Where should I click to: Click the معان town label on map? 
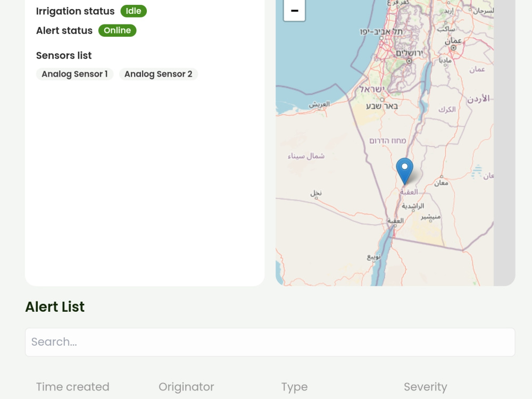click(x=441, y=183)
